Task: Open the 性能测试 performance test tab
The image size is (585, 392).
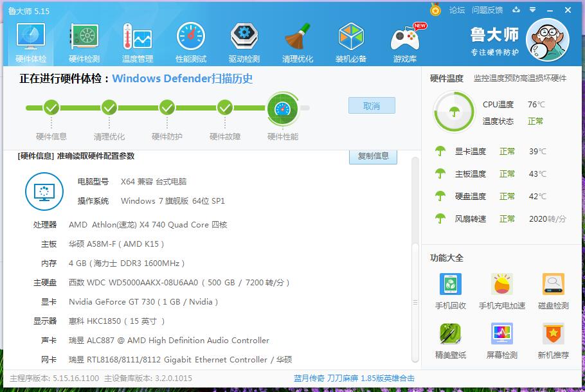Action: pyautogui.click(x=191, y=43)
